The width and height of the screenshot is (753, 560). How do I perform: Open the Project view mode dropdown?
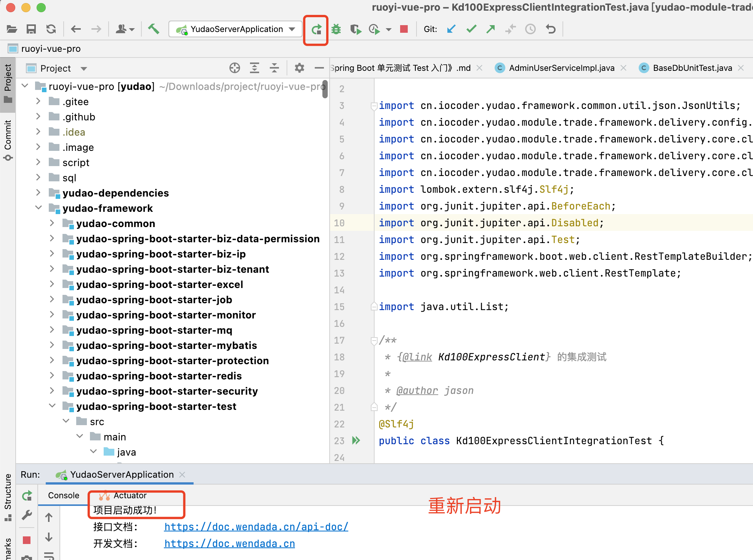[x=84, y=69]
